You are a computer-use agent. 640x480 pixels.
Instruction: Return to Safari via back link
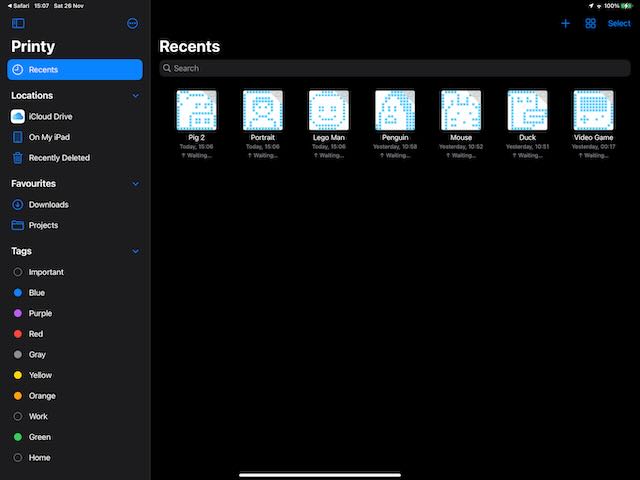pos(18,6)
